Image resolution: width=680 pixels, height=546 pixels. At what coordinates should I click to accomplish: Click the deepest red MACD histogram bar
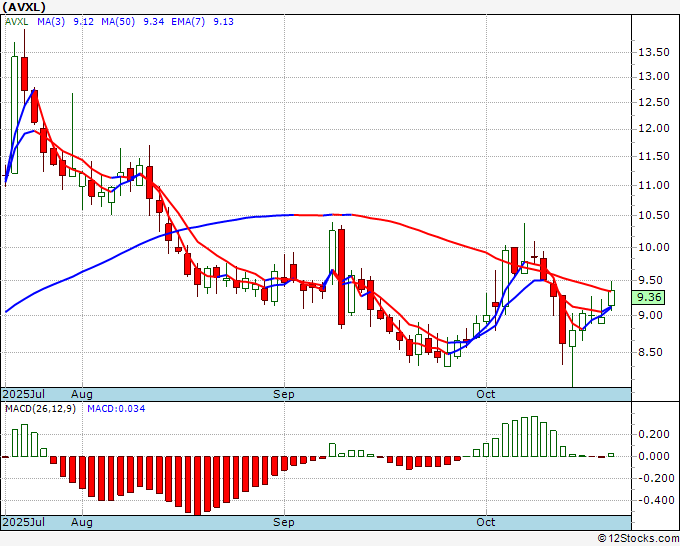197,485
